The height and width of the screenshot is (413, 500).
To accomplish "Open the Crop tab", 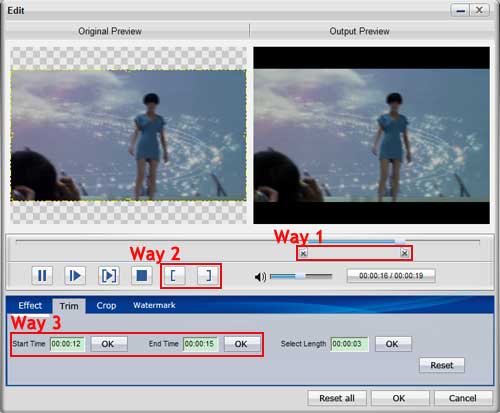I will pos(106,305).
